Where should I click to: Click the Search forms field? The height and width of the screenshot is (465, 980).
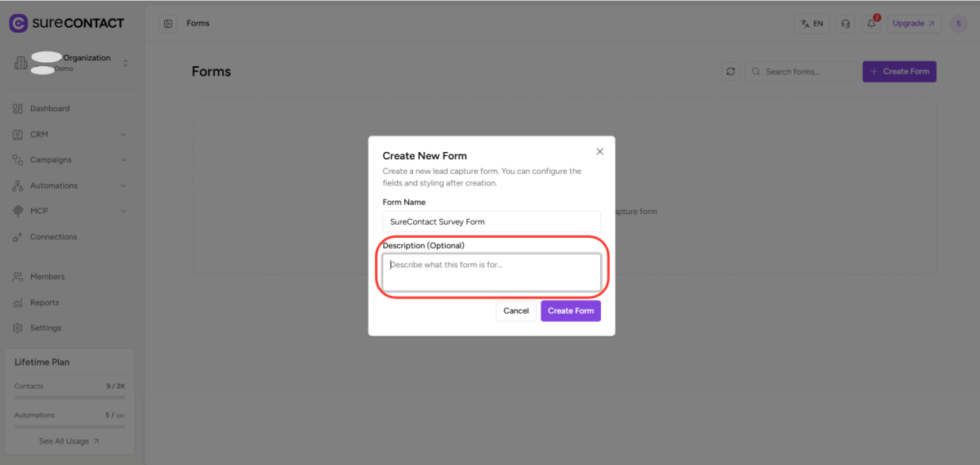tap(800, 72)
